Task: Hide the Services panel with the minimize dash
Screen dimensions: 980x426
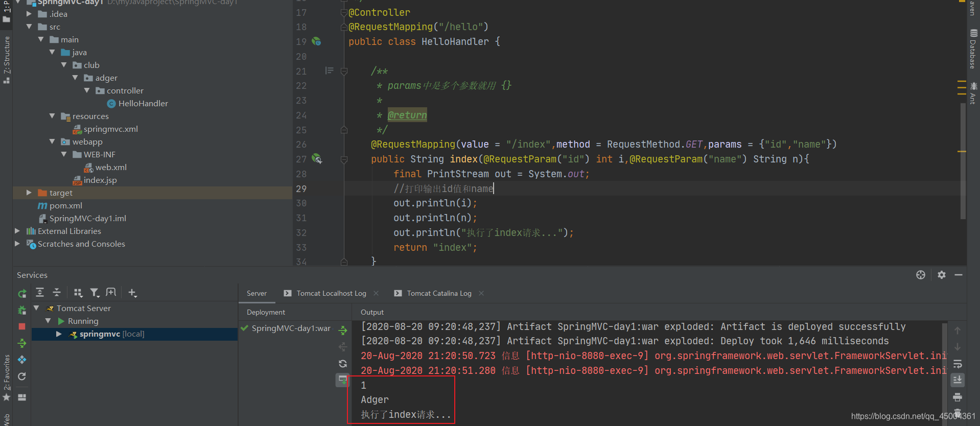Action: 959,275
